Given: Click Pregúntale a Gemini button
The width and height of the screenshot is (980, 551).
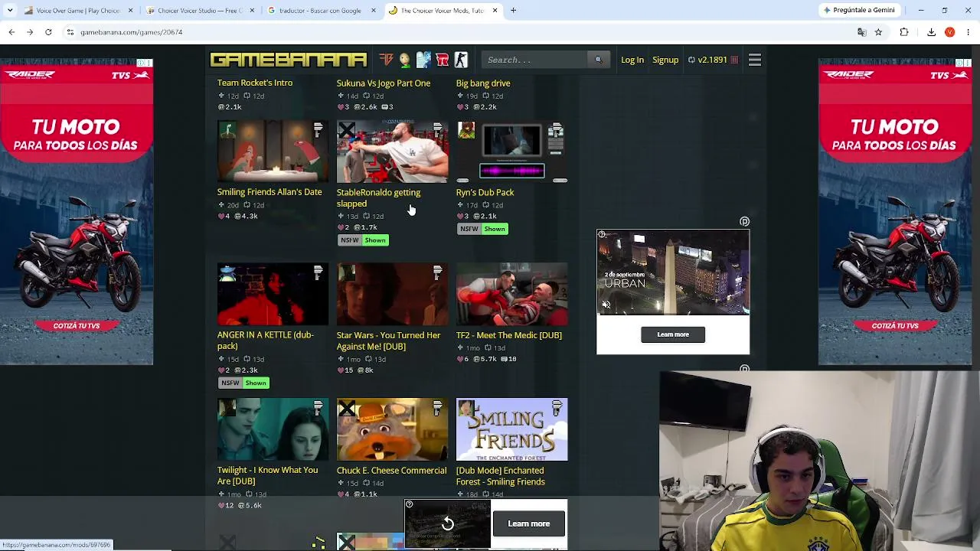Looking at the screenshot, I should coord(859,10).
